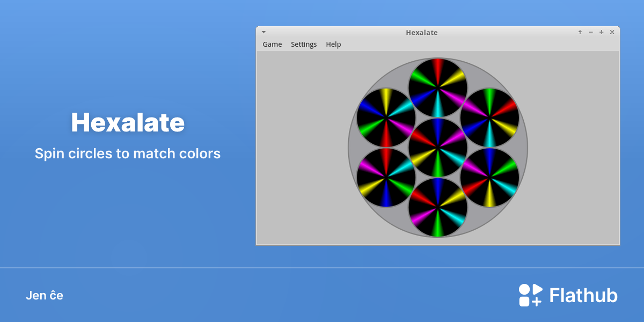Viewport: 644px width, 322px height.
Task: Open the Help menu
Action: [x=333, y=45]
